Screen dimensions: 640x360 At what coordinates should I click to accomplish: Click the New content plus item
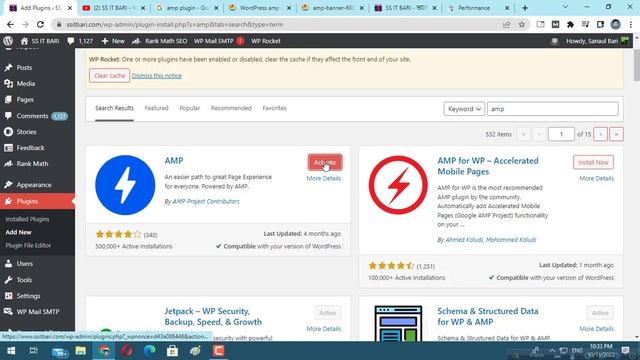(113, 41)
